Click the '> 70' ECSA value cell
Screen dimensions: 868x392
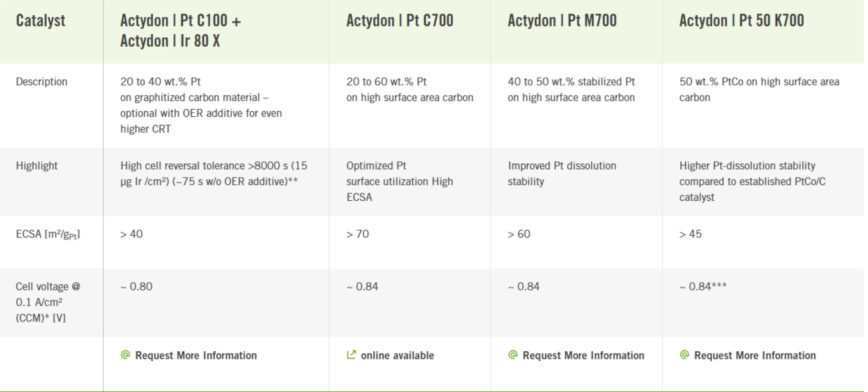(x=358, y=234)
